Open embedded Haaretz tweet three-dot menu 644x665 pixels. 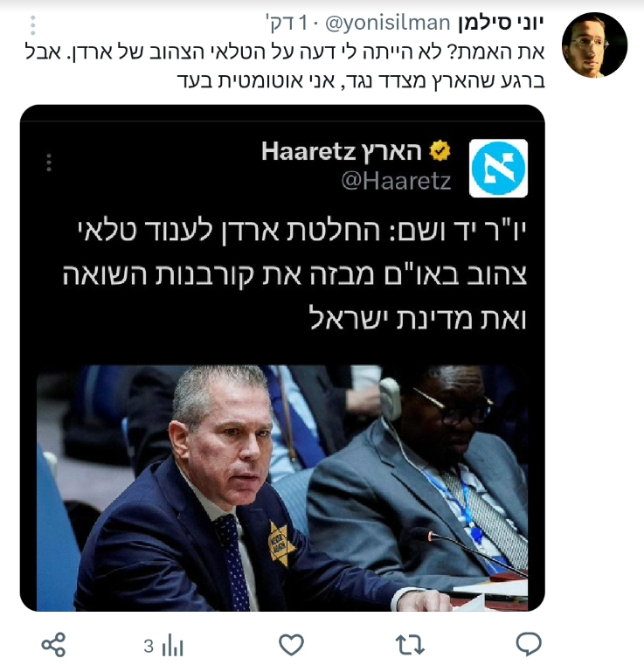pos(49,163)
